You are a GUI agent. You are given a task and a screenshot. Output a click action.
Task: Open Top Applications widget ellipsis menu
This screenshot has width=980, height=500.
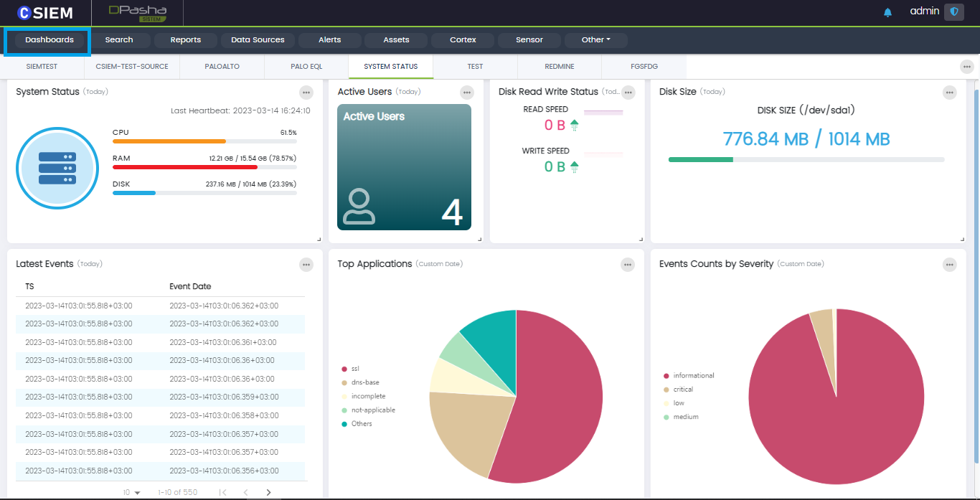coord(628,265)
